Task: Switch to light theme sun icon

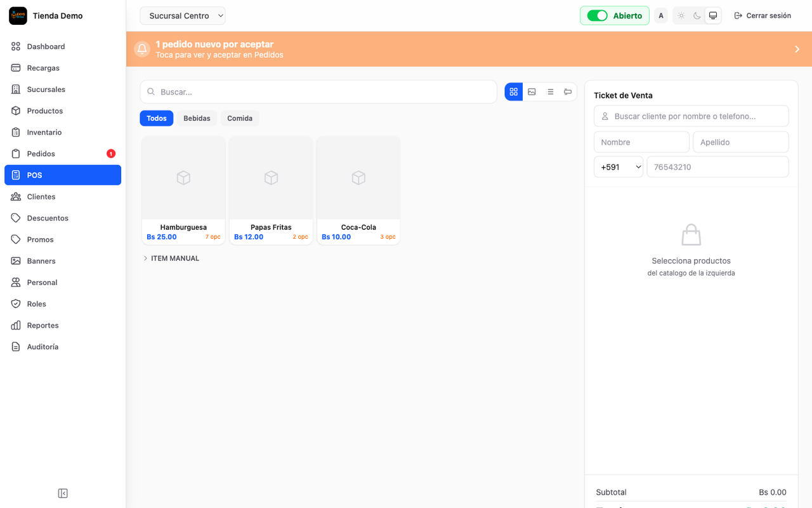Action: pyautogui.click(x=681, y=16)
